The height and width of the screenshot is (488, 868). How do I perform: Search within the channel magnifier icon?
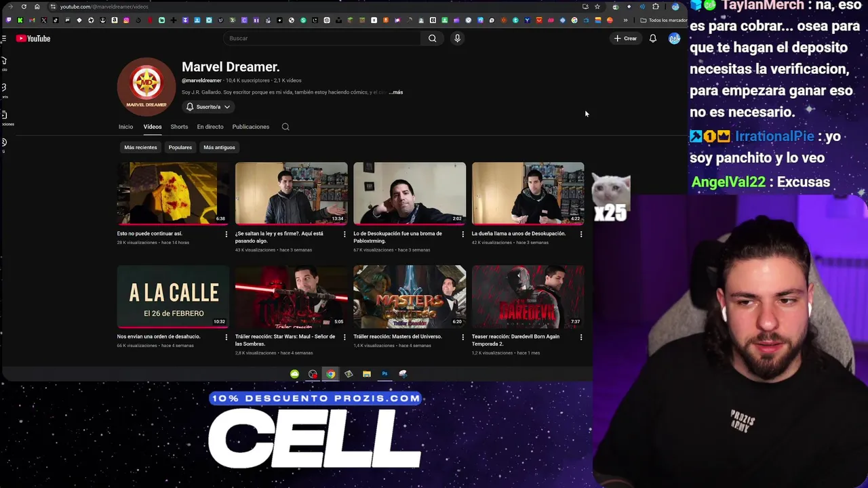point(285,127)
